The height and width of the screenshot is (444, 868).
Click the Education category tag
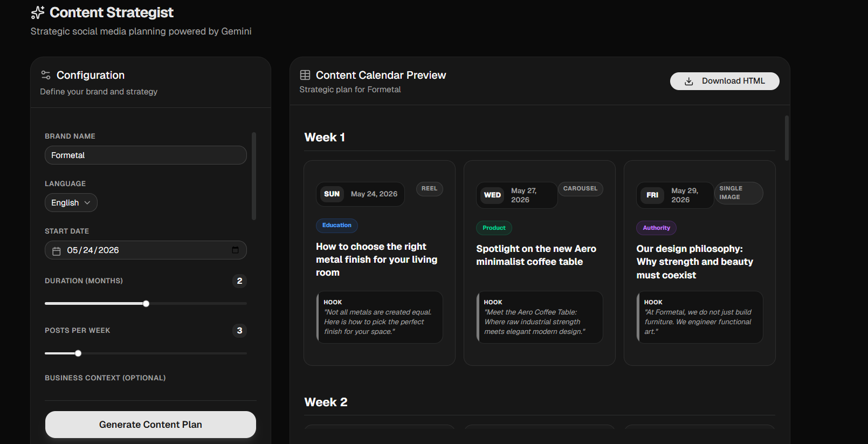point(337,226)
